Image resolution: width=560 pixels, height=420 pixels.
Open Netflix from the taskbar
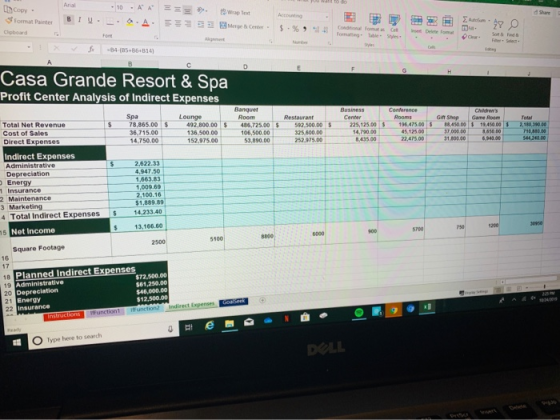pyautogui.click(x=286, y=319)
